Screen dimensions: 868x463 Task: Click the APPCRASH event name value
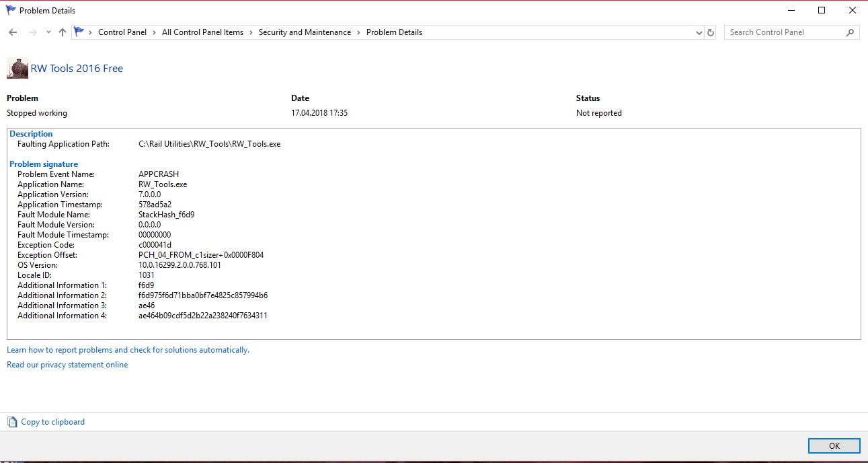pyautogui.click(x=159, y=174)
